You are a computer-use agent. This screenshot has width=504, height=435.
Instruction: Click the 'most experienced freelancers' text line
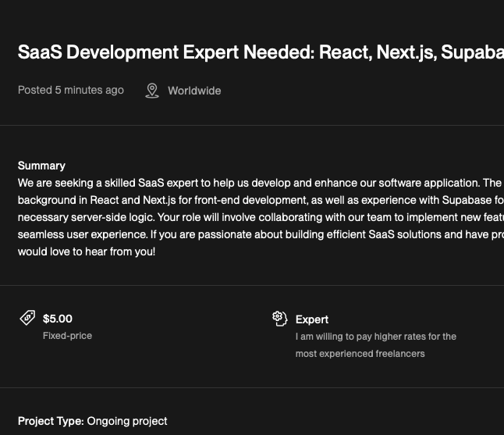pos(360,354)
